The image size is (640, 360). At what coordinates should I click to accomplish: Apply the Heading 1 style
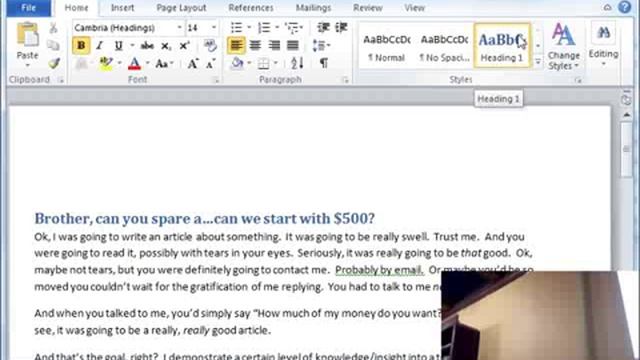(x=502, y=46)
